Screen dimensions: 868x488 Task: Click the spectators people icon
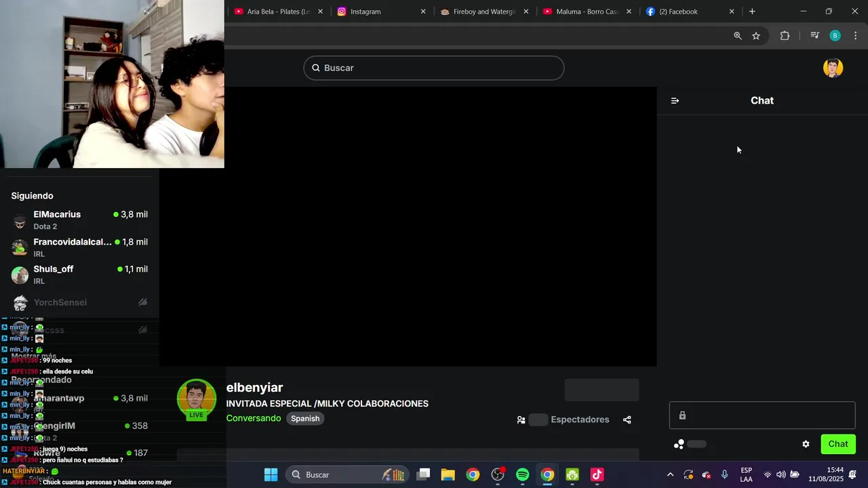521,420
